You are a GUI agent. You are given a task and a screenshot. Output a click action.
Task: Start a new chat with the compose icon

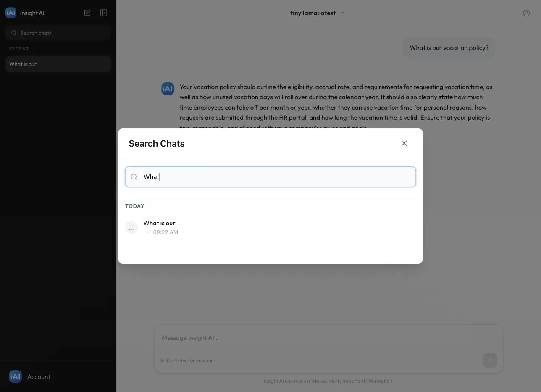(87, 13)
